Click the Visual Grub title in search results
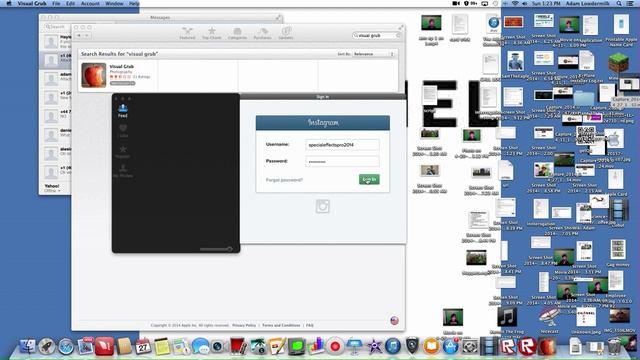This screenshot has width=640, height=360. point(122,66)
